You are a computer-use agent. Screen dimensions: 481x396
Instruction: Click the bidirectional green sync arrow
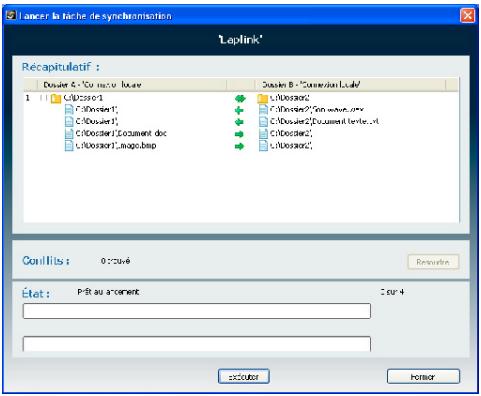(x=240, y=98)
